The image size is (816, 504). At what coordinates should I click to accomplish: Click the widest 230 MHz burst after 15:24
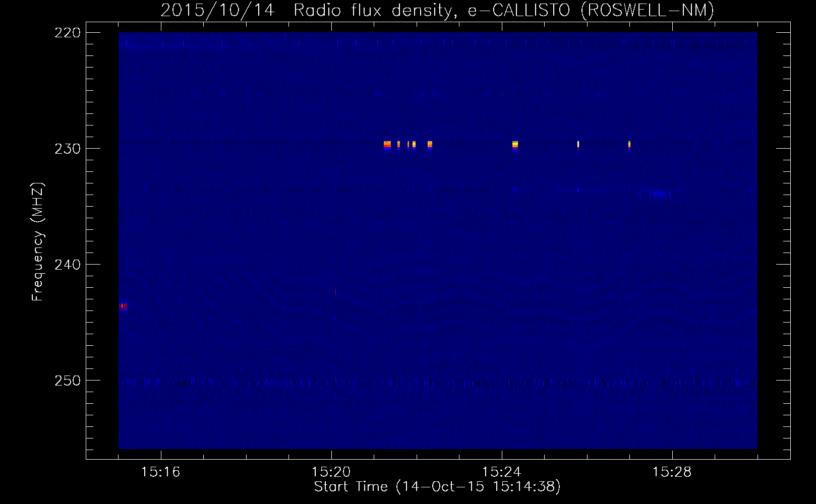[x=515, y=145]
